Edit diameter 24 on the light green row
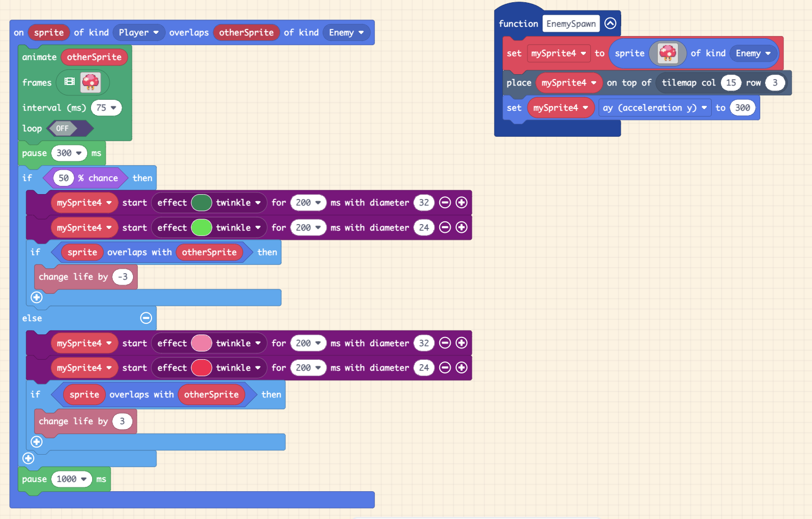This screenshot has height=519, width=812. coord(424,227)
